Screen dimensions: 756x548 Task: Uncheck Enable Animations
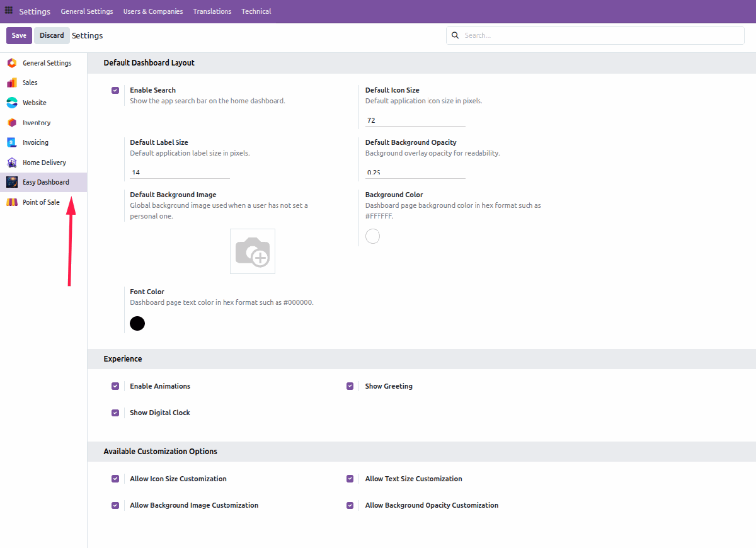pyautogui.click(x=115, y=386)
